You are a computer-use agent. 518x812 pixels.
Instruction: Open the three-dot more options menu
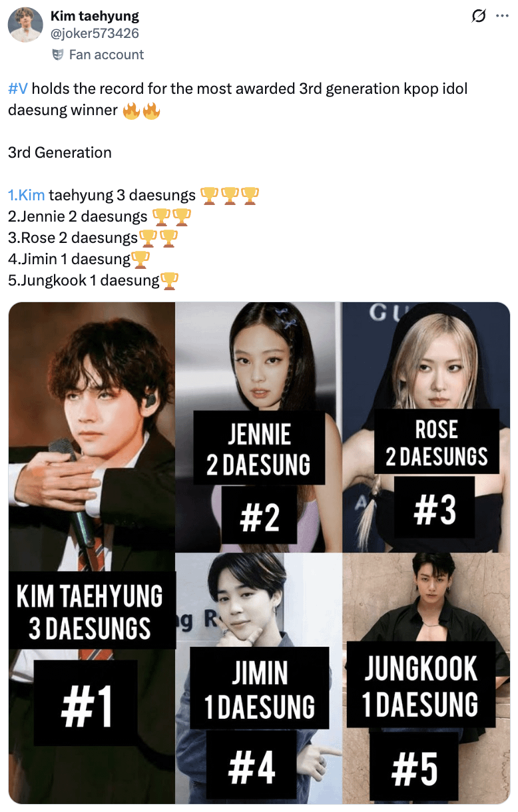pyautogui.click(x=501, y=17)
